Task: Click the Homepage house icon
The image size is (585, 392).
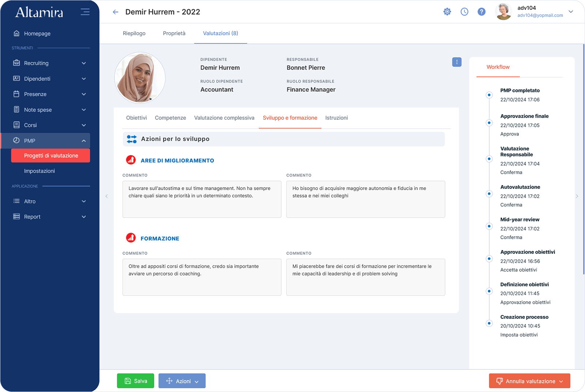Action: coord(16,33)
